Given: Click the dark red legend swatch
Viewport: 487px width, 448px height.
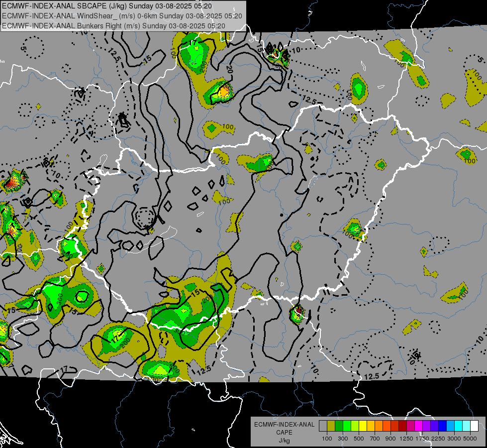Looking at the screenshot, I should click(x=402, y=426).
